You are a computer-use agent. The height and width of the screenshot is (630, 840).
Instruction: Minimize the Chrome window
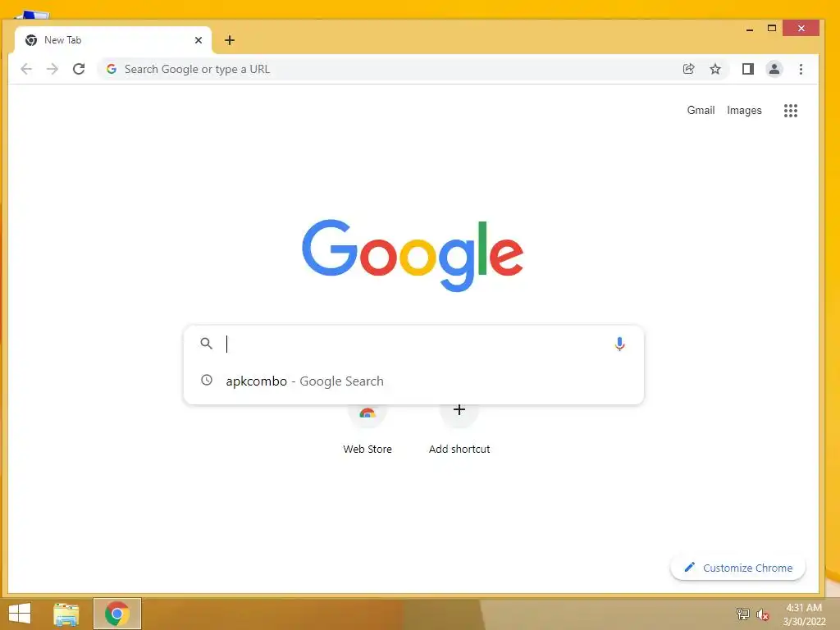(x=750, y=29)
